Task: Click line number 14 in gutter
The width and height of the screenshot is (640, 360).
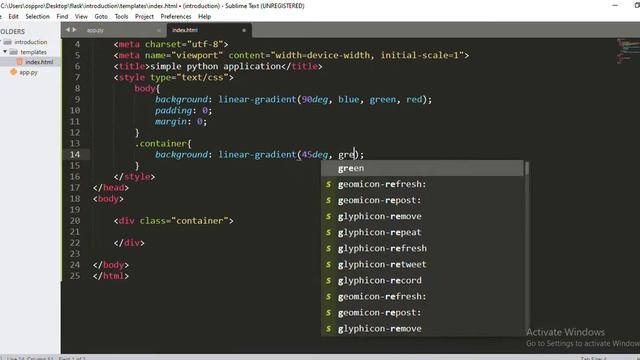Action: click(75, 154)
